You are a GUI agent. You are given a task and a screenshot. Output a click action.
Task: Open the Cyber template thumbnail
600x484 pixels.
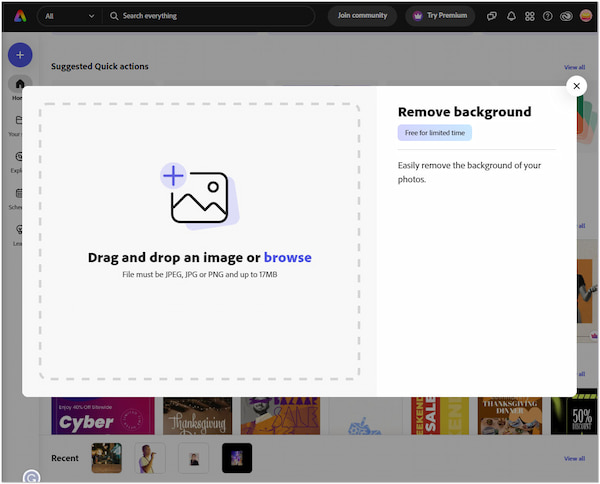pos(103,416)
